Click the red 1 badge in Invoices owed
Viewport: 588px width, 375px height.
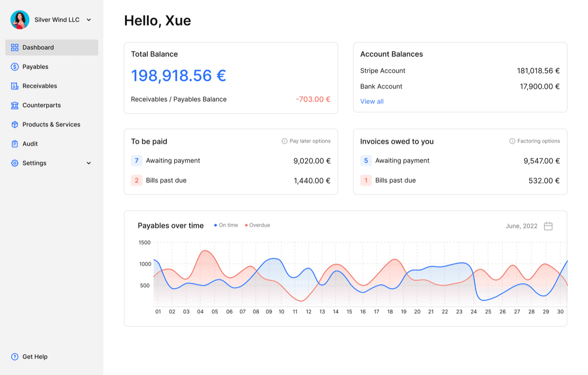[x=366, y=180]
